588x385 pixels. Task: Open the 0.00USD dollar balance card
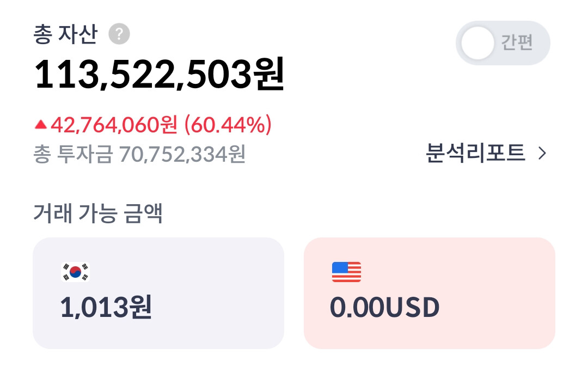tap(430, 293)
